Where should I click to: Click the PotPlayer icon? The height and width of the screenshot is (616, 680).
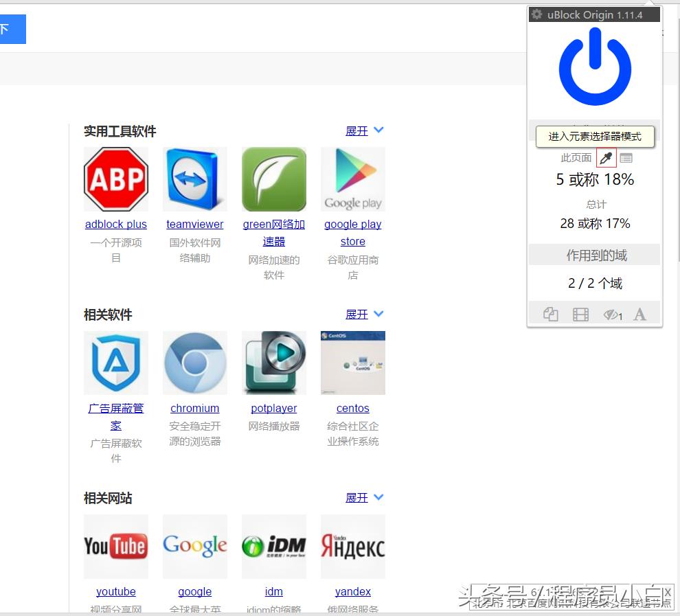click(273, 363)
